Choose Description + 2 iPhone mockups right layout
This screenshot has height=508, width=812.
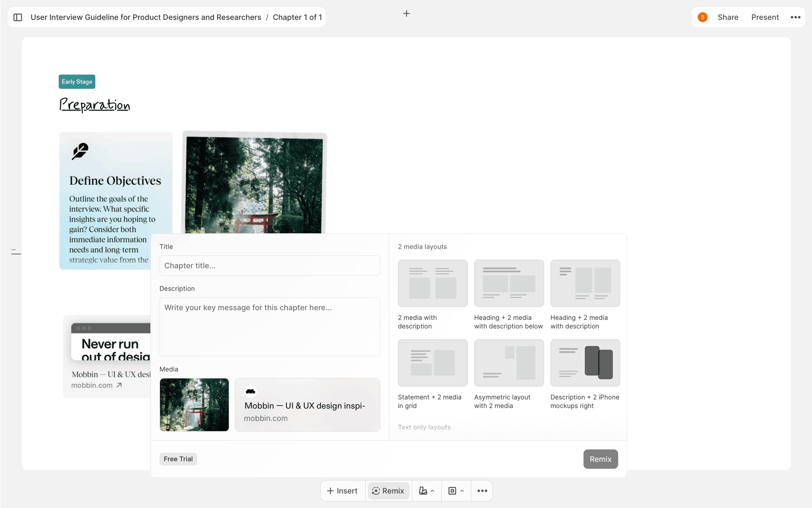coord(585,363)
